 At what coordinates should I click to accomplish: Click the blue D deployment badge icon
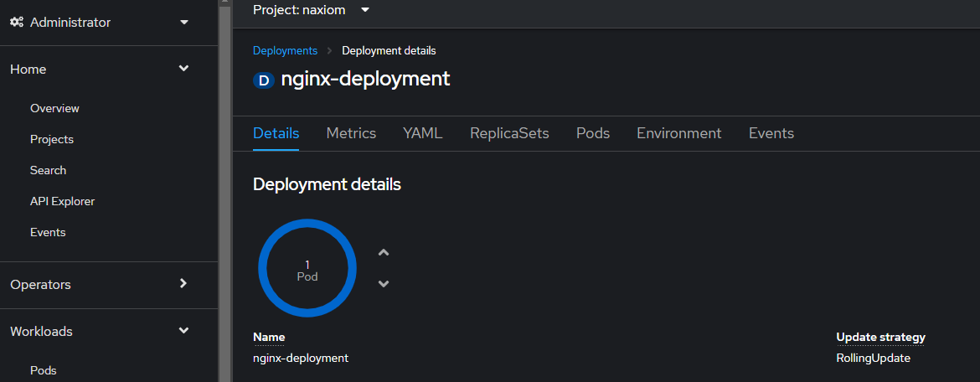[x=264, y=80]
